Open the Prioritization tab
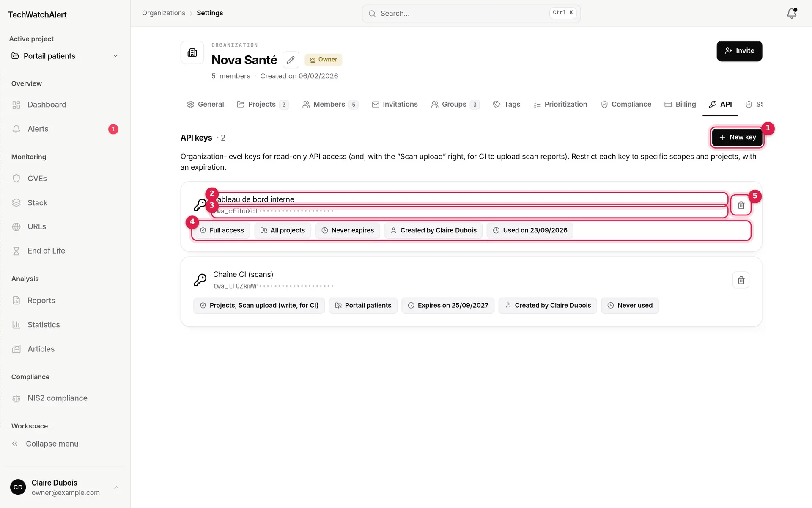 [x=560, y=105]
